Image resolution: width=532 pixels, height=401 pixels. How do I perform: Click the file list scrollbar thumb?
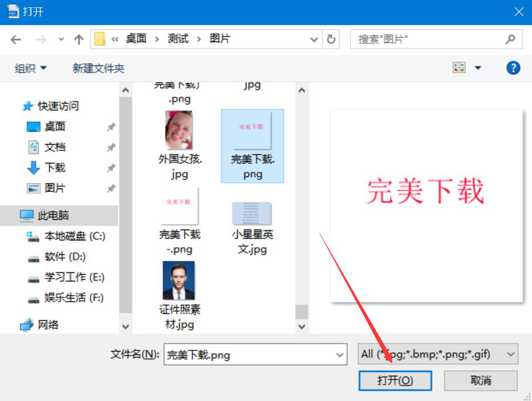tap(302, 312)
